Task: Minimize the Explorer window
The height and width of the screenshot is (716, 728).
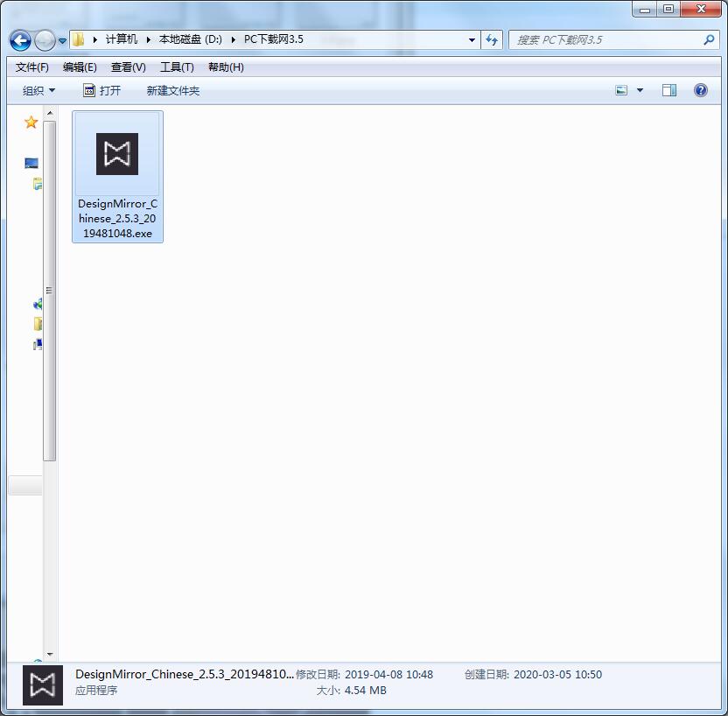Action: click(645, 9)
